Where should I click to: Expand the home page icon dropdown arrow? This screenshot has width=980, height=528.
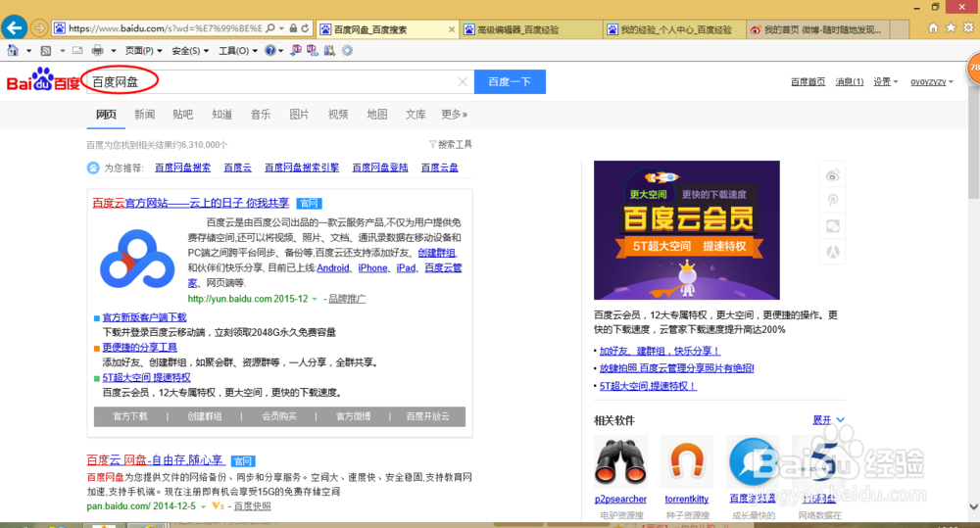(28, 51)
